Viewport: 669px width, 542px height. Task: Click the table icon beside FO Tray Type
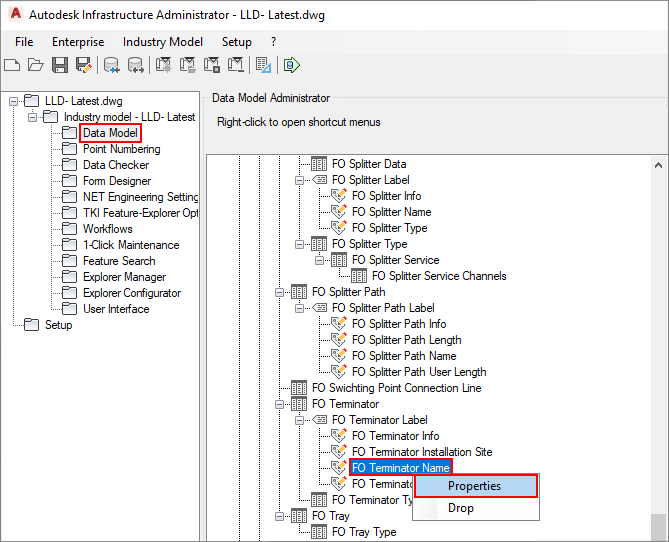pos(319,532)
